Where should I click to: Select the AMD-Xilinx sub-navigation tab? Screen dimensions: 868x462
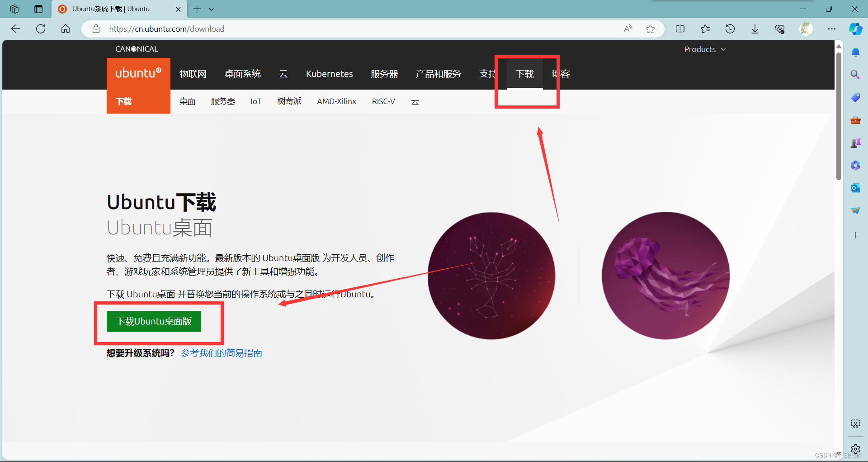[337, 101]
